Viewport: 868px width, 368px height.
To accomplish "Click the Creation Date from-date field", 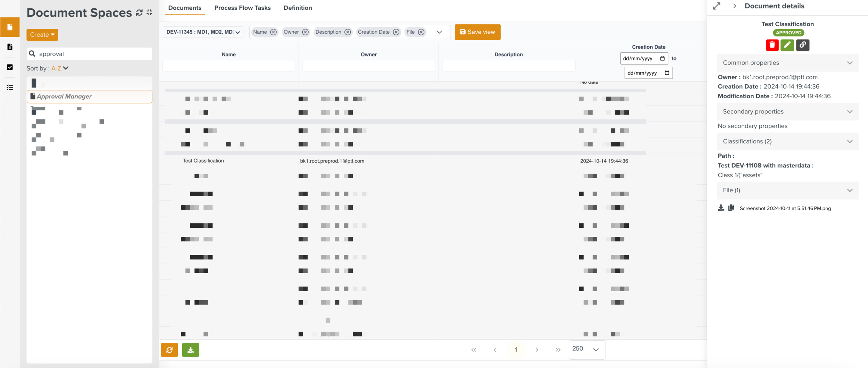I will click(x=644, y=58).
